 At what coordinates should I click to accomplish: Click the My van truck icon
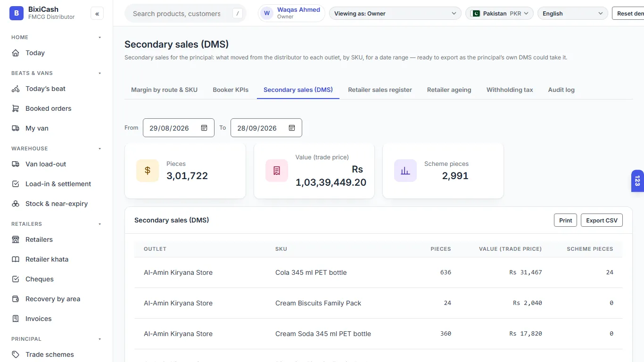[x=16, y=128]
